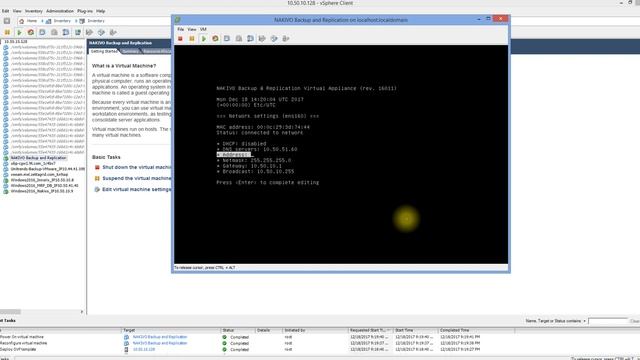Click Reset icon in vSphere Client main toolbar
The image size is (640, 360).
(x=31, y=32)
